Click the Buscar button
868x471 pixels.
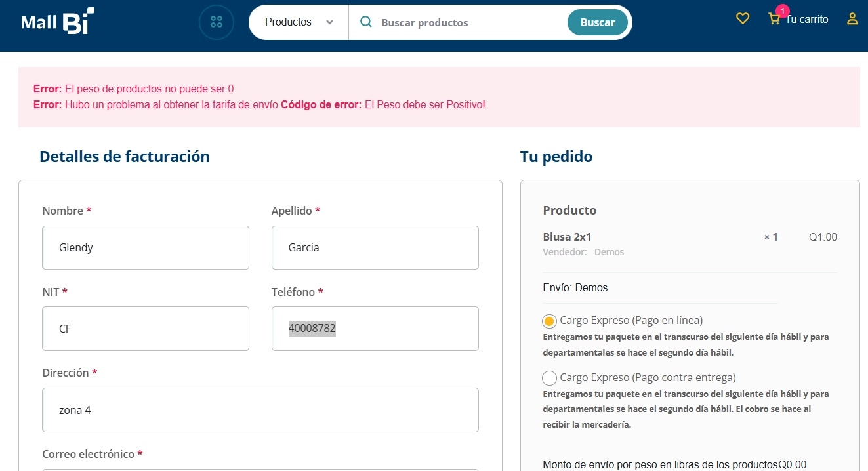click(597, 22)
